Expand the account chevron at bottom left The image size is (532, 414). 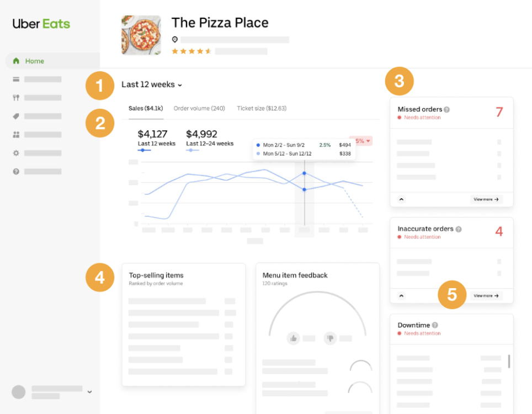(89, 391)
